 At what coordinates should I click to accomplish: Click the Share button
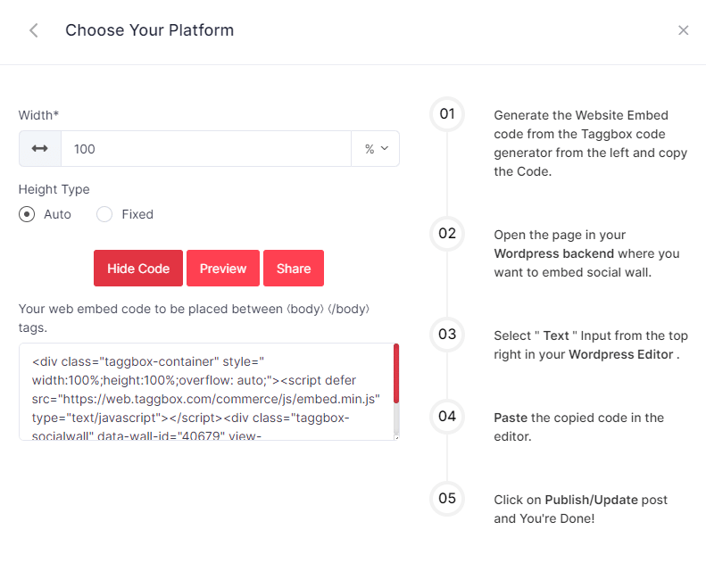click(294, 269)
